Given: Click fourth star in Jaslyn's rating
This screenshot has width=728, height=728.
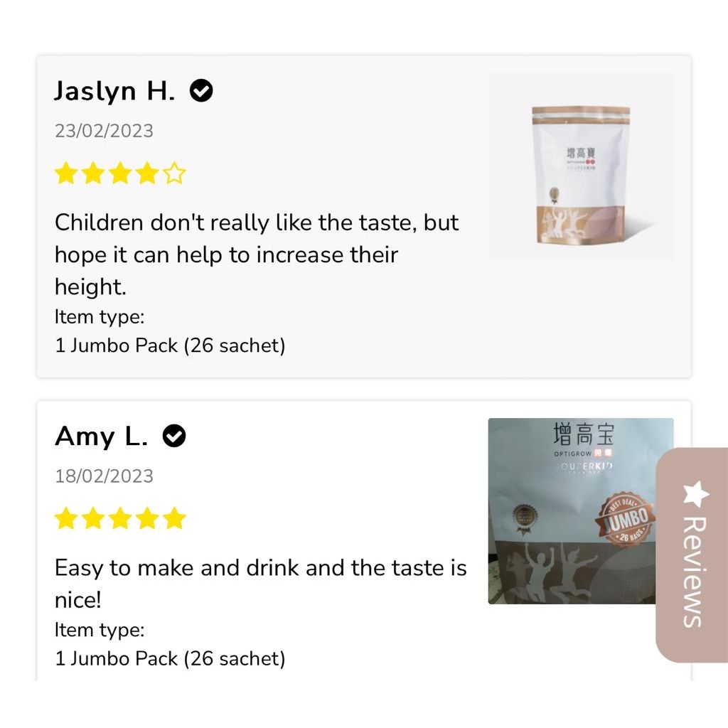Looking at the screenshot, I should [148, 173].
